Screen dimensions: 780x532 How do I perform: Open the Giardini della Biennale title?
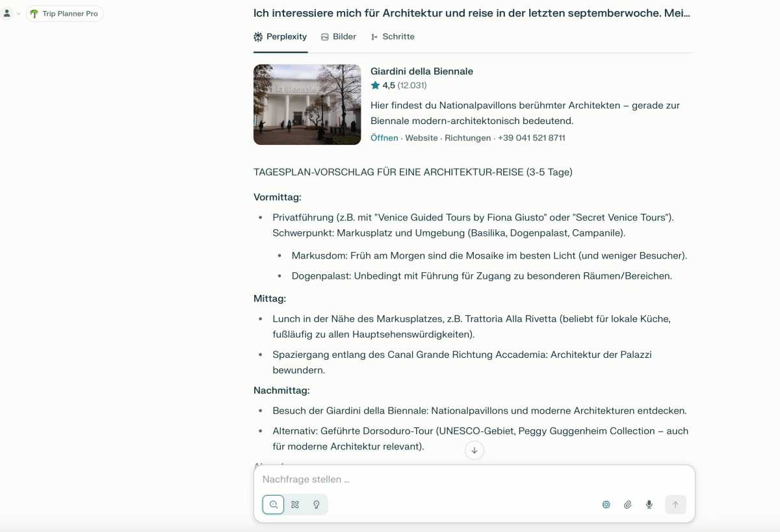[422, 71]
